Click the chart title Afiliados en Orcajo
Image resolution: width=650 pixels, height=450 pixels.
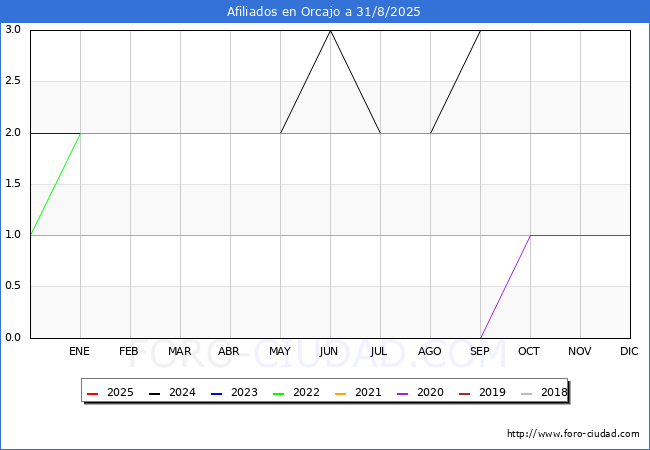[x=324, y=12]
